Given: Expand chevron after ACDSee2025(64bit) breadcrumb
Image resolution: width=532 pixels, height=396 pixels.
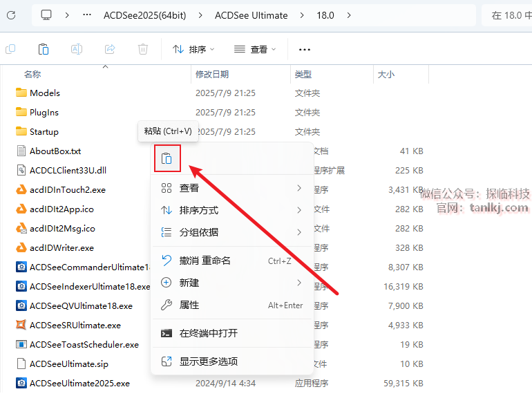Looking at the screenshot, I should point(200,15).
